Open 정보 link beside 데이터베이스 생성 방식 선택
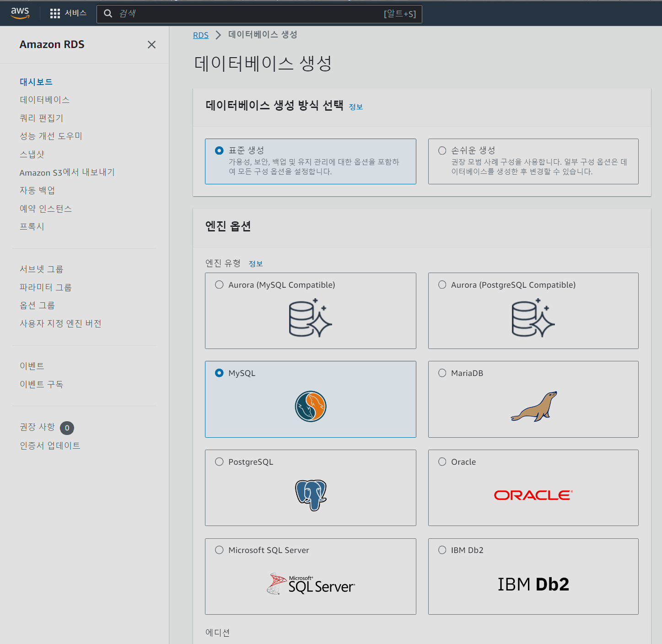 click(356, 107)
